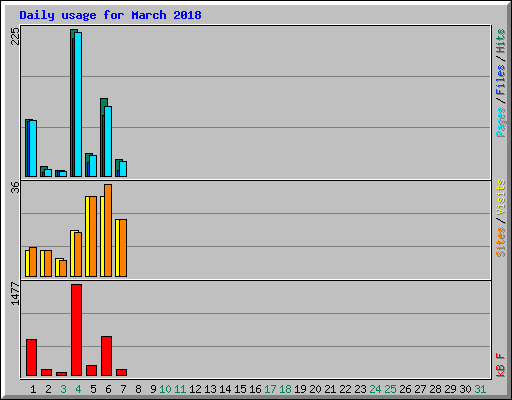The height and width of the screenshot is (400, 512).
Task: Click day 16 on the x-axis
Action: tap(255, 389)
